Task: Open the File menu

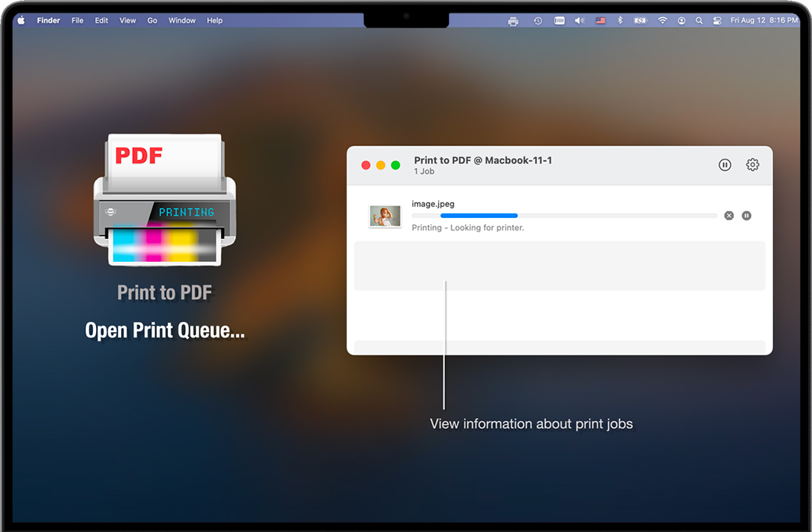Action: pos(77,21)
